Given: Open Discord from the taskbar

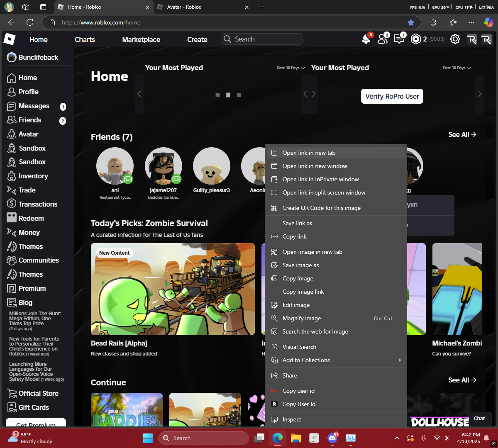Looking at the screenshot, I should pyautogui.click(x=332, y=438).
